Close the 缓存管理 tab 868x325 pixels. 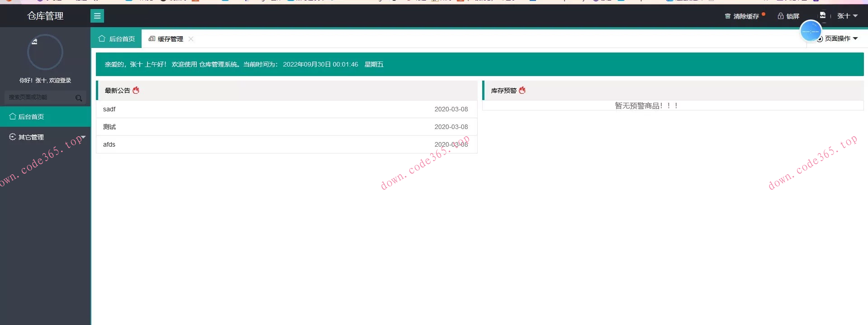(191, 39)
